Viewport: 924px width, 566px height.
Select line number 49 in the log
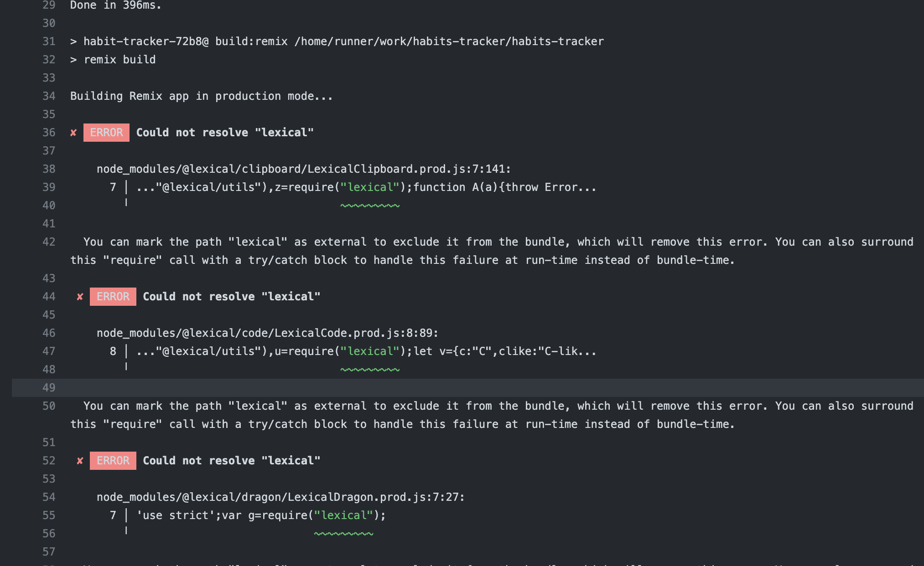point(48,387)
